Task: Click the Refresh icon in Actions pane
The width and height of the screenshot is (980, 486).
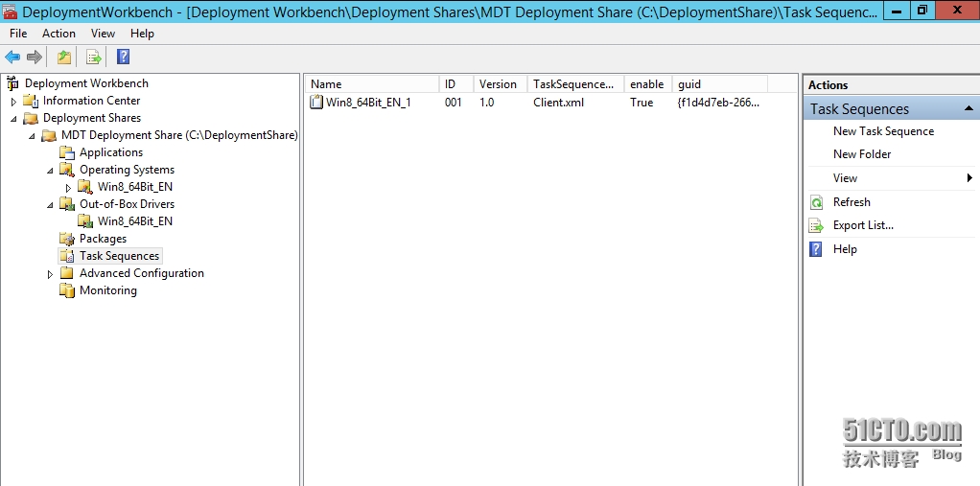Action: point(816,202)
